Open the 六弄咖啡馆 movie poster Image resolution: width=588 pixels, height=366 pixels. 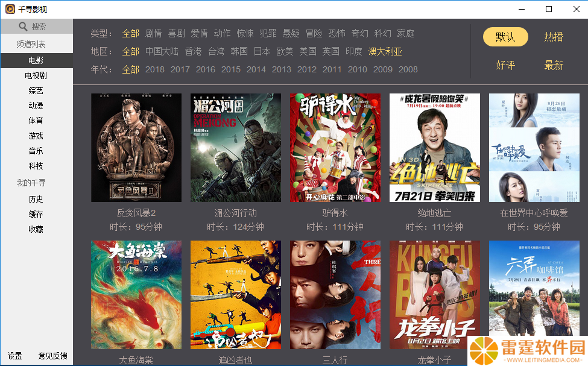534,289
